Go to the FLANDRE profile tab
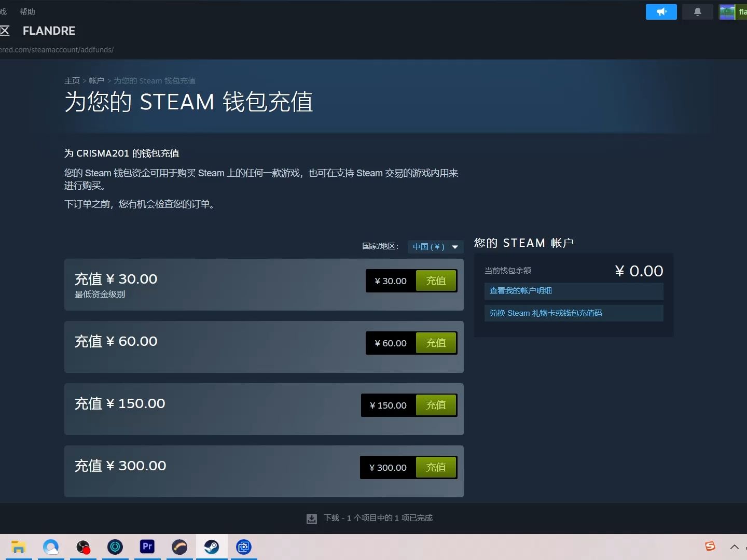This screenshot has width=747, height=560. pos(49,31)
